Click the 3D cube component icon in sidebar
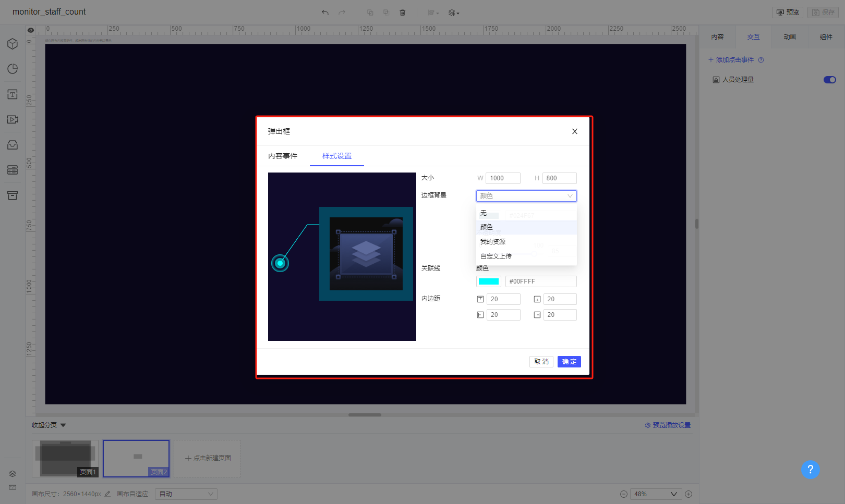The height and width of the screenshot is (504, 845). tap(13, 44)
